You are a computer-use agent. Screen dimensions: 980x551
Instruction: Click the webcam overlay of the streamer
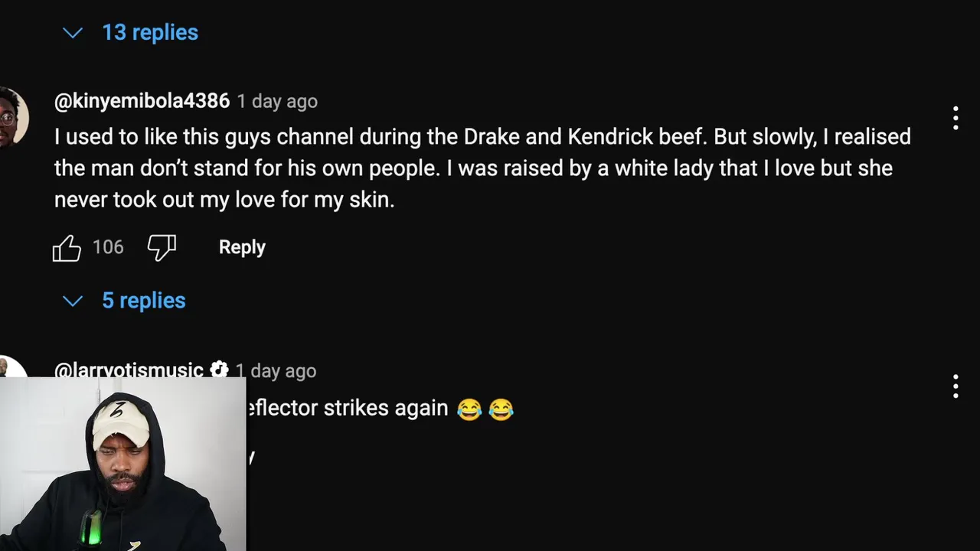point(122,464)
